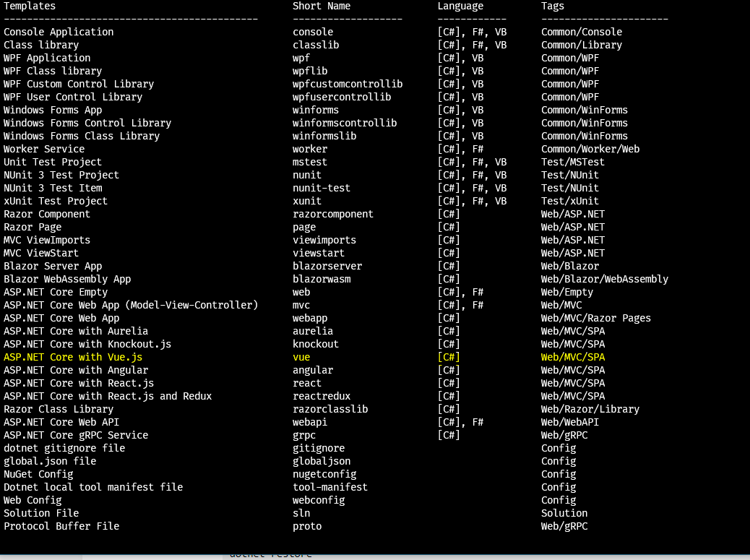Click the 'Web/Blazor' tag in Blazor Server row
The width and height of the screenshot is (750, 560).
point(570,266)
